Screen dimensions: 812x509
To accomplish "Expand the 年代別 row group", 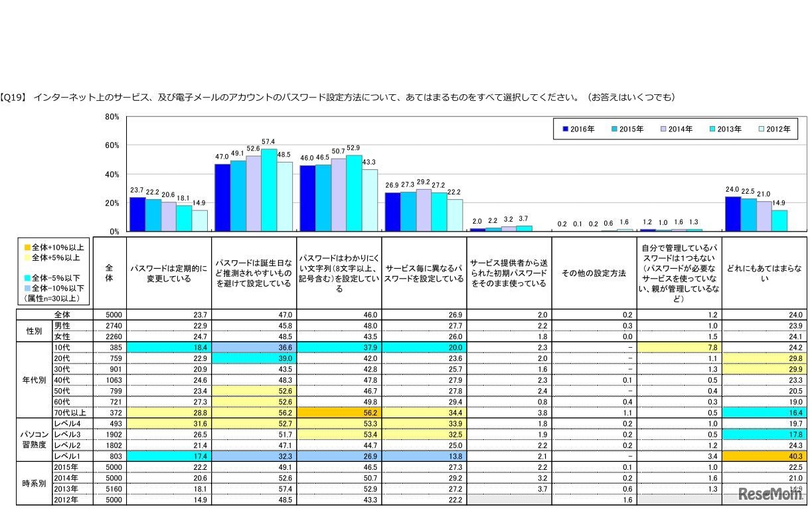I will coord(33,379).
